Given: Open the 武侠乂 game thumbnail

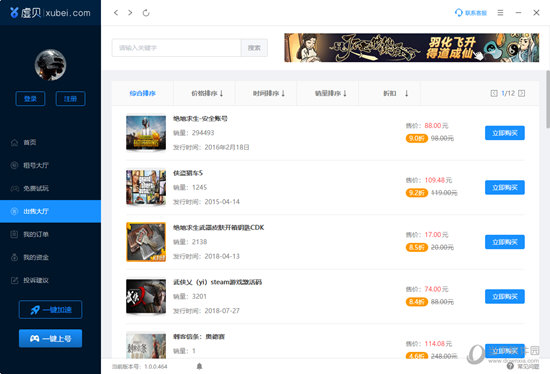Looking at the screenshot, I should pyautogui.click(x=146, y=296).
